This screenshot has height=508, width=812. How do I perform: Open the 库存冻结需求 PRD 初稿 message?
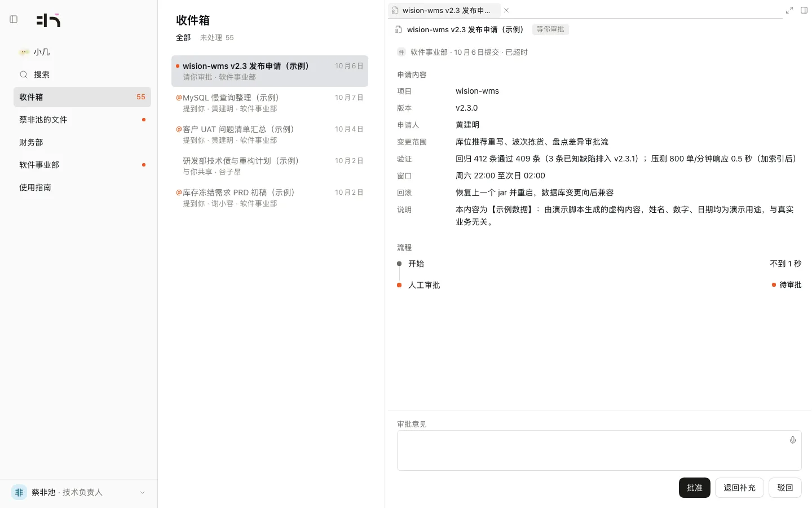[270, 198]
